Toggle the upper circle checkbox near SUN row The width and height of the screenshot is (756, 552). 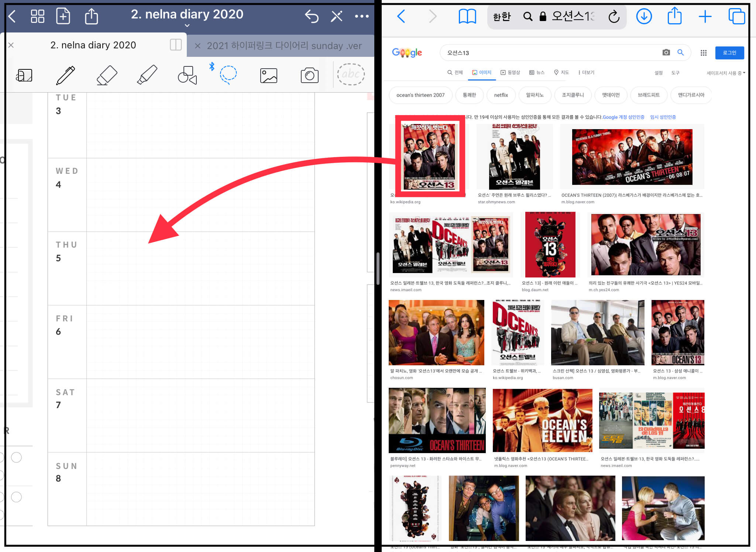pos(16,458)
